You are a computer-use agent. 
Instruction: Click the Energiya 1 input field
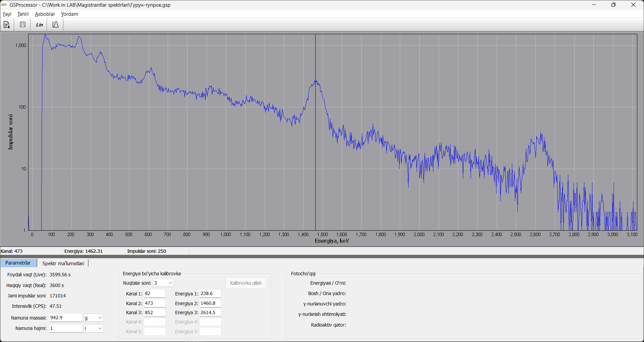tap(210, 293)
